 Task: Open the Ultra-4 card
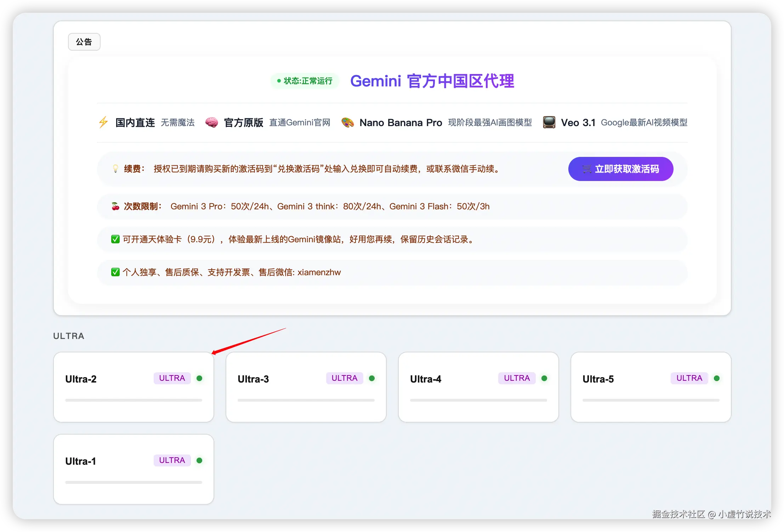[x=478, y=387]
